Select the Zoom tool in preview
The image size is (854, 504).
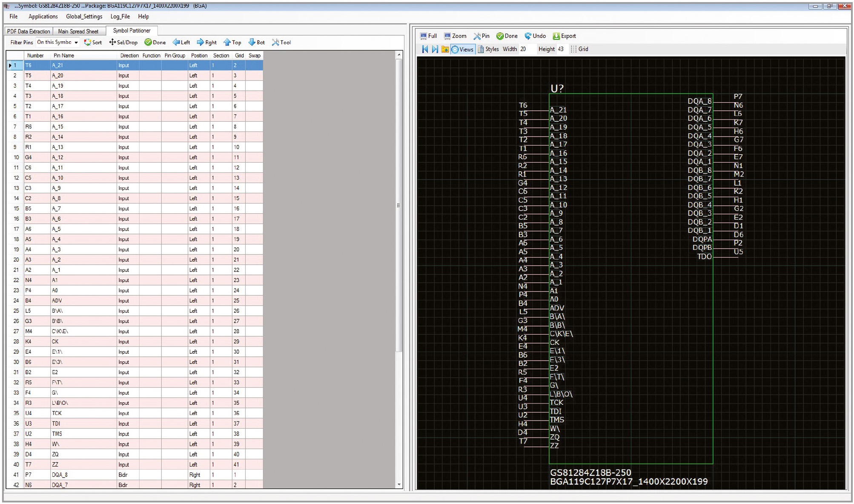(x=455, y=36)
